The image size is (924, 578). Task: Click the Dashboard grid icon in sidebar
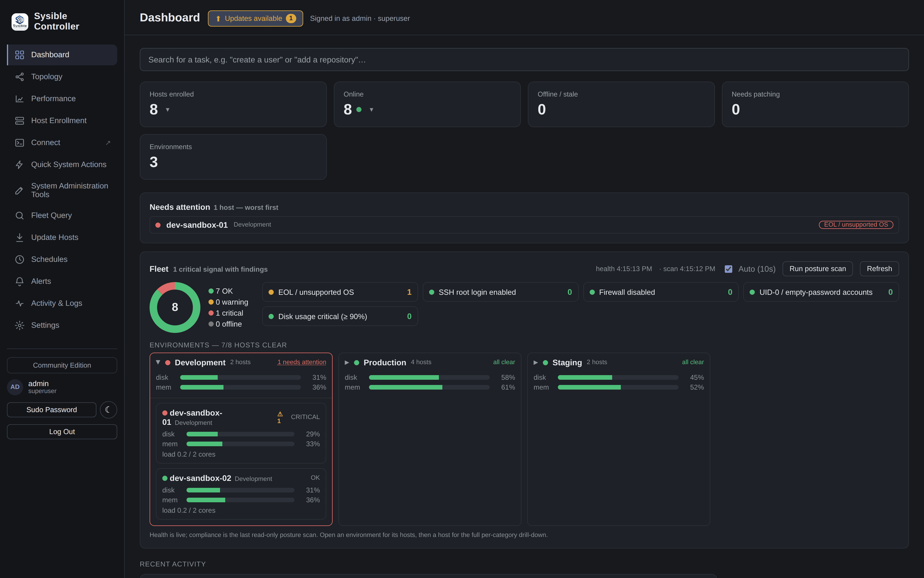[x=19, y=55]
